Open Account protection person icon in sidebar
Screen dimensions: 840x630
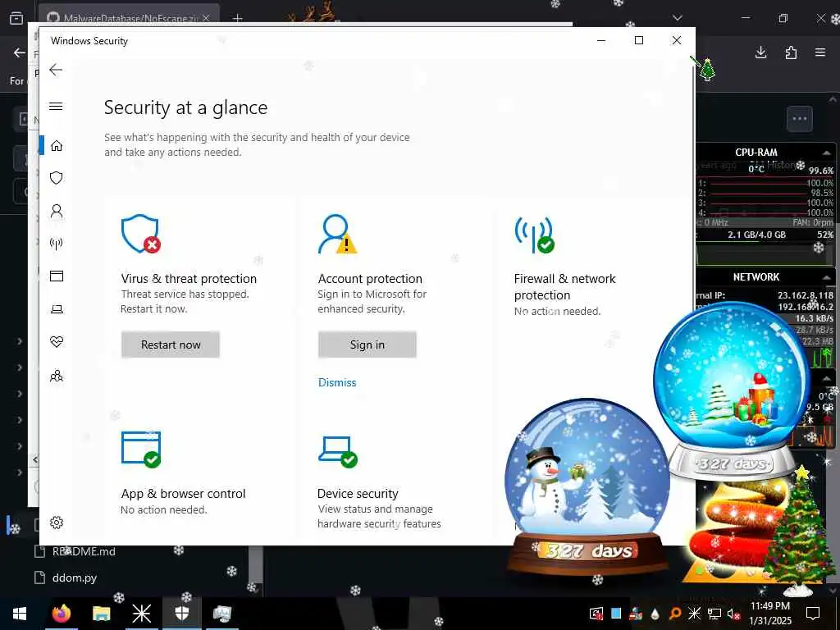click(x=57, y=211)
